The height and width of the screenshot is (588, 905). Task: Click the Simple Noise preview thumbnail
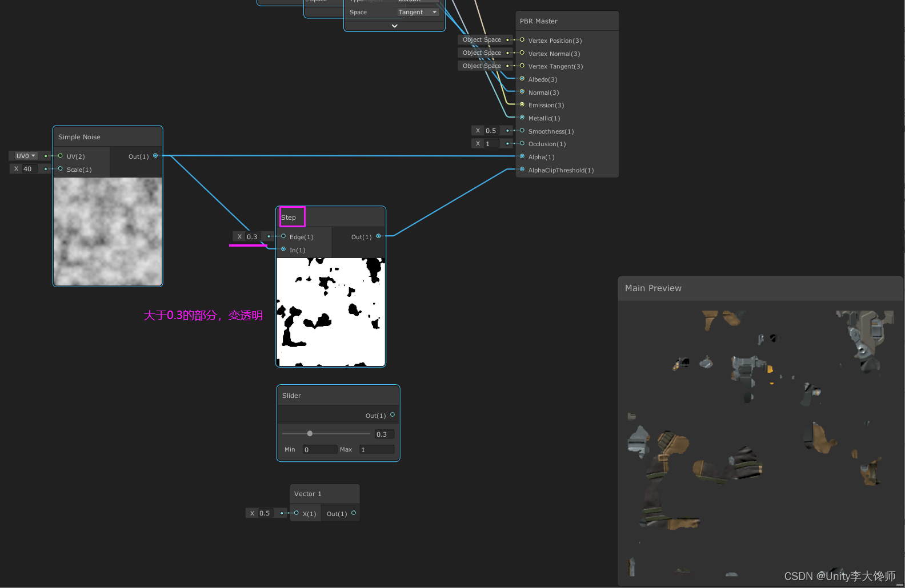[x=108, y=231]
